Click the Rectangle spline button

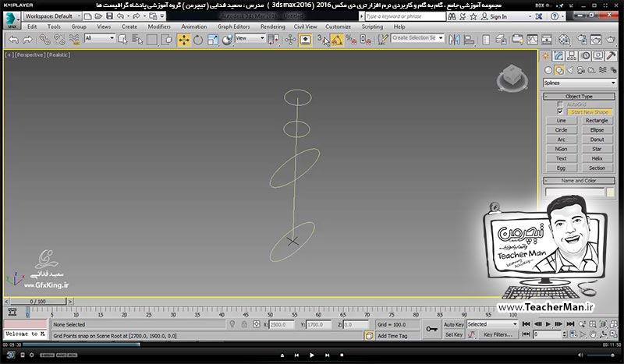click(x=597, y=121)
